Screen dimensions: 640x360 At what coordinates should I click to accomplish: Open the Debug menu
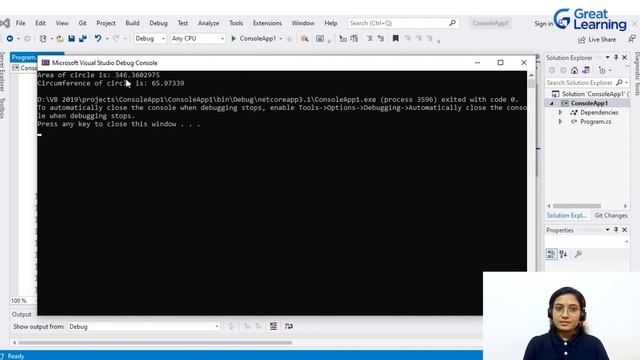158,23
